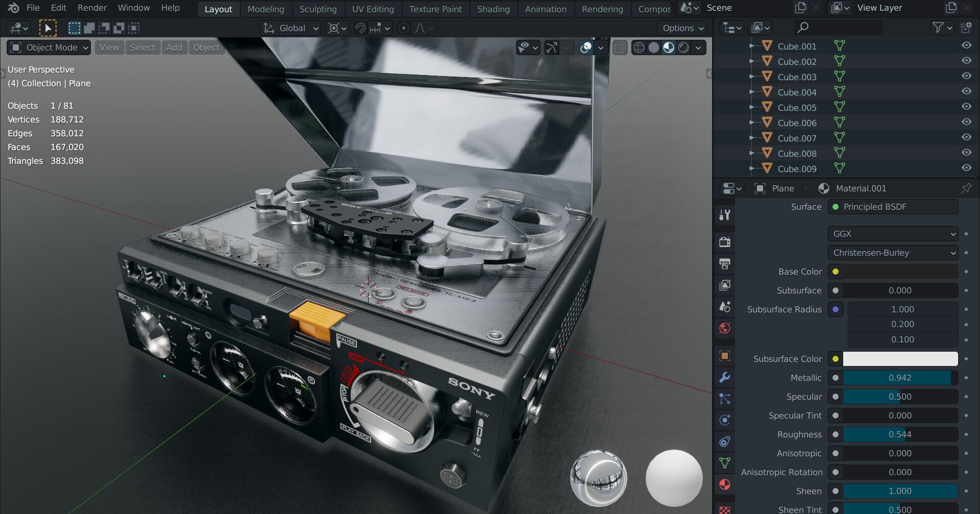980x514 pixels.
Task: Toggle proportional editing
Action: [x=403, y=28]
